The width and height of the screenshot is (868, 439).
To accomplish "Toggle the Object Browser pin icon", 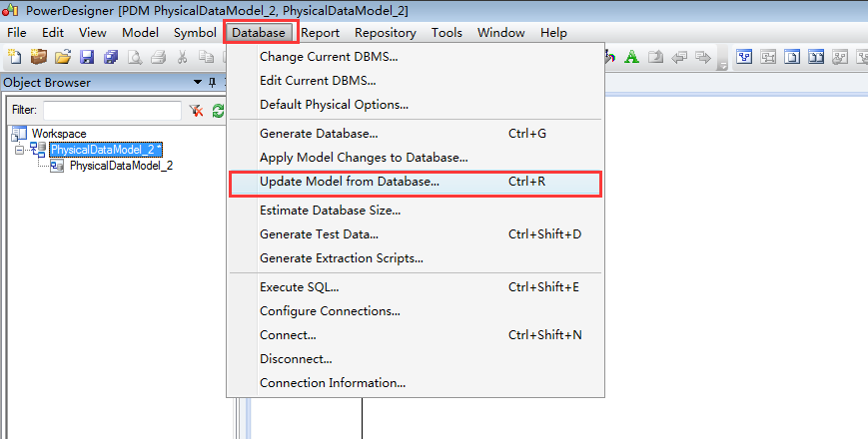I will click(x=212, y=83).
